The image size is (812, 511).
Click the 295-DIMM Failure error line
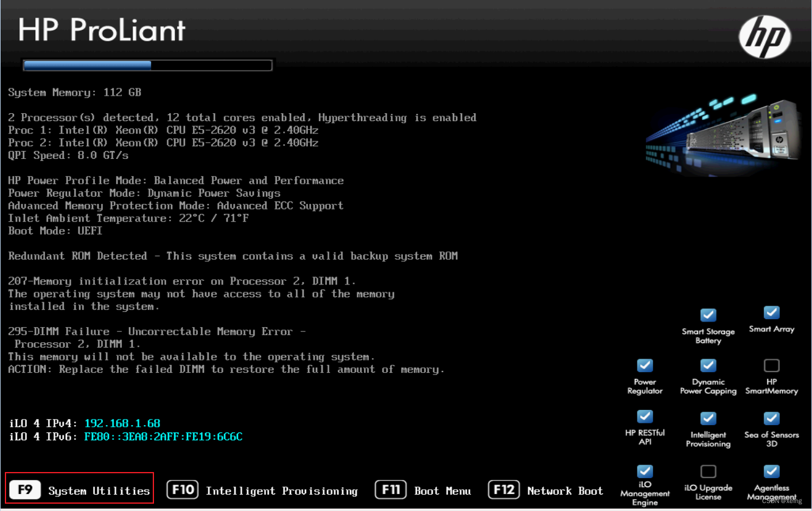[x=157, y=332]
